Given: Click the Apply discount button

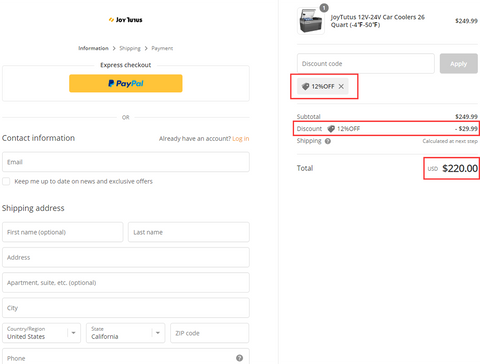Looking at the screenshot, I should [459, 63].
